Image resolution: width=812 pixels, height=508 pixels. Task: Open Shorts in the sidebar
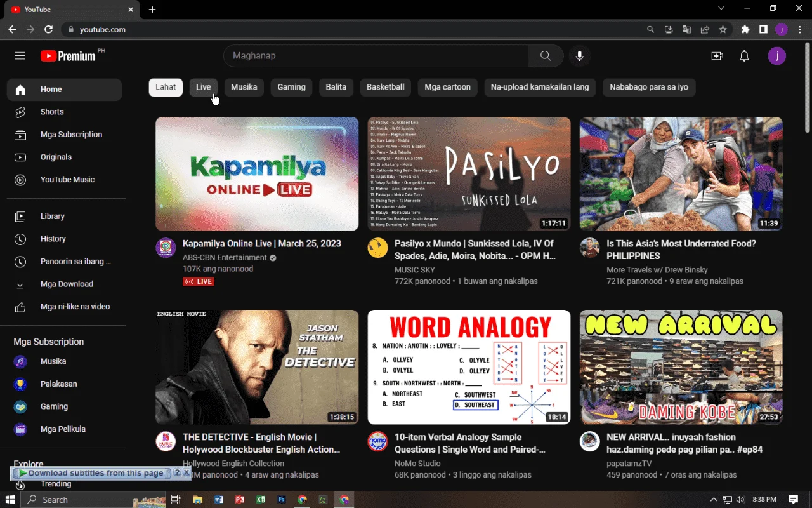pyautogui.click(x=64, y=112)
